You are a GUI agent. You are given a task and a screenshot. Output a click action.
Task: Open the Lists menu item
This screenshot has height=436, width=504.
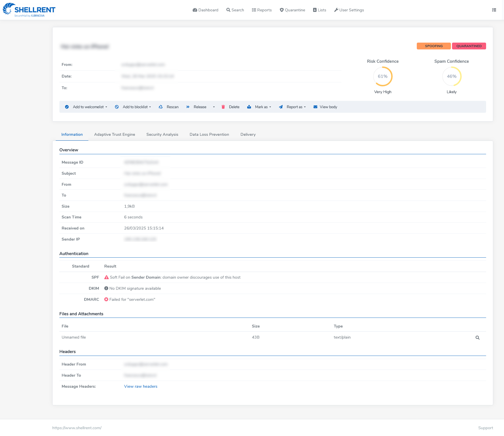click(320, 10)
